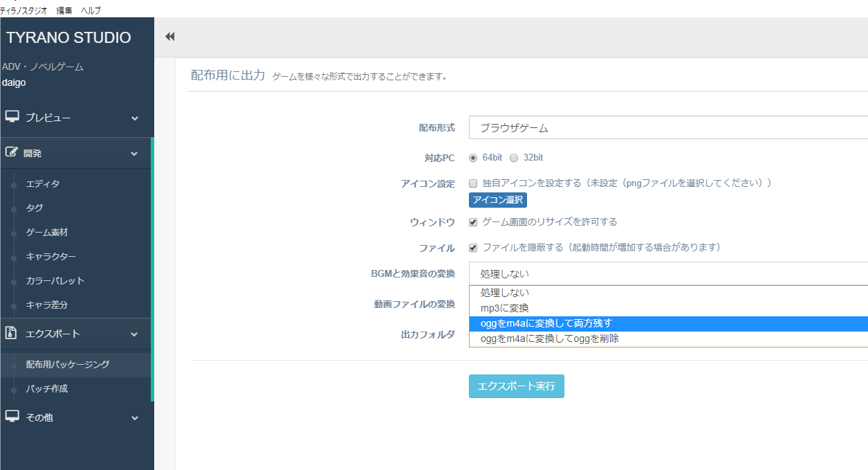Go to カラーパレット in sidebar
The height and width of the screenshot is (470, 868).
click(55, 280)
